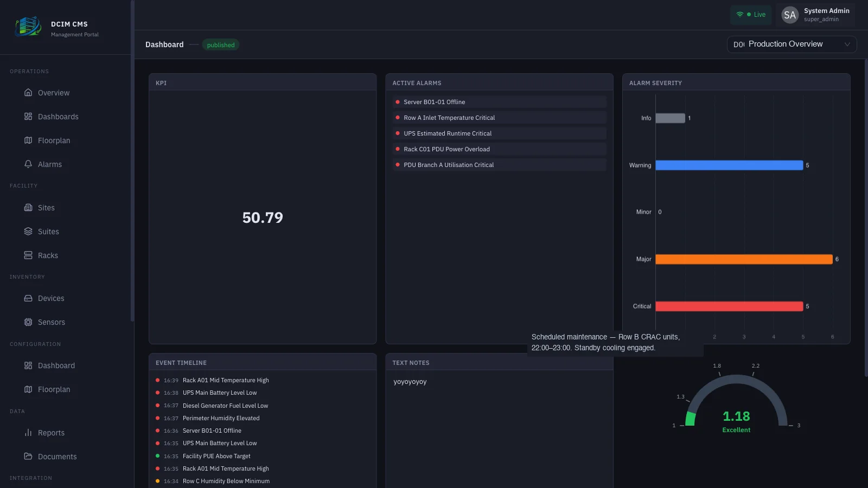868x488 pixels.
Task: Click Diesel Generator Fuel Level Low event
Action: [263, 406]
